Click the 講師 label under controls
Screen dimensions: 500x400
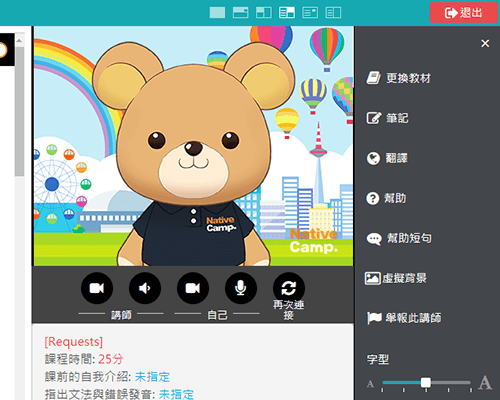pyautogui.click(x=121, y=315)
